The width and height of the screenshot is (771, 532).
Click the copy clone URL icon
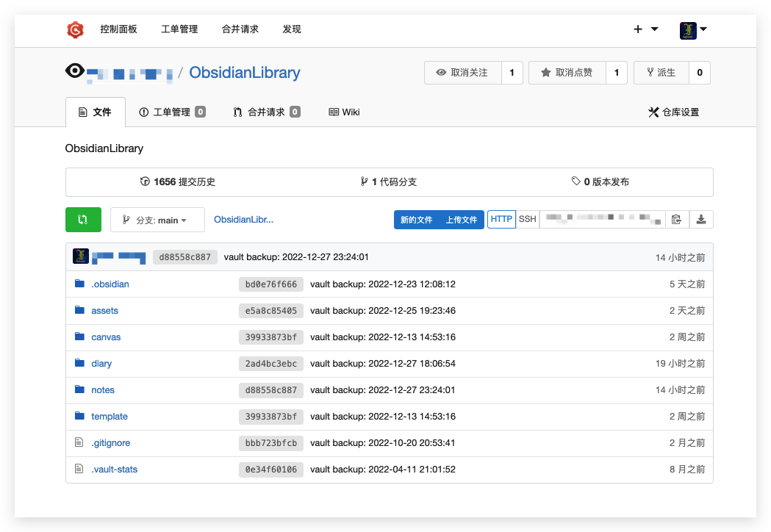677,219
